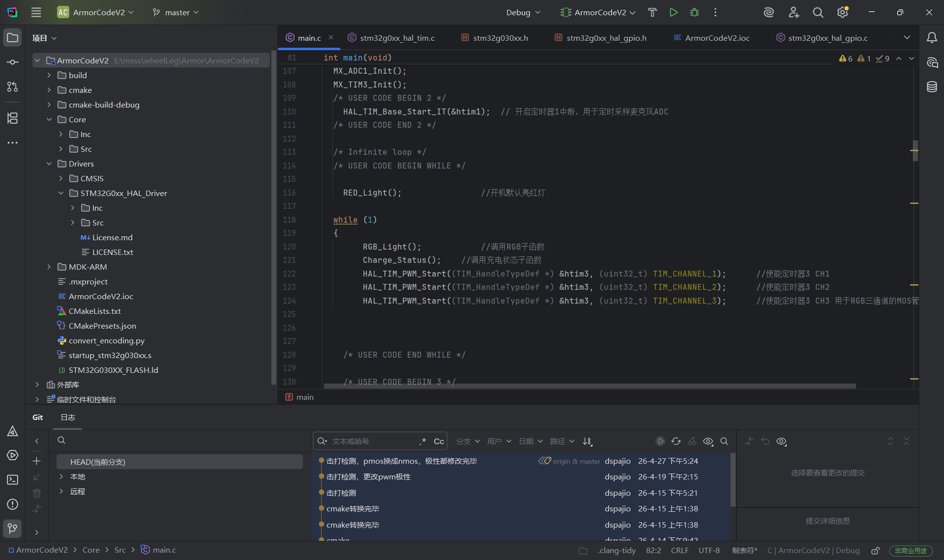Select the 日志 tab in Git panel
944x560 pixels.
pos(68,417)
